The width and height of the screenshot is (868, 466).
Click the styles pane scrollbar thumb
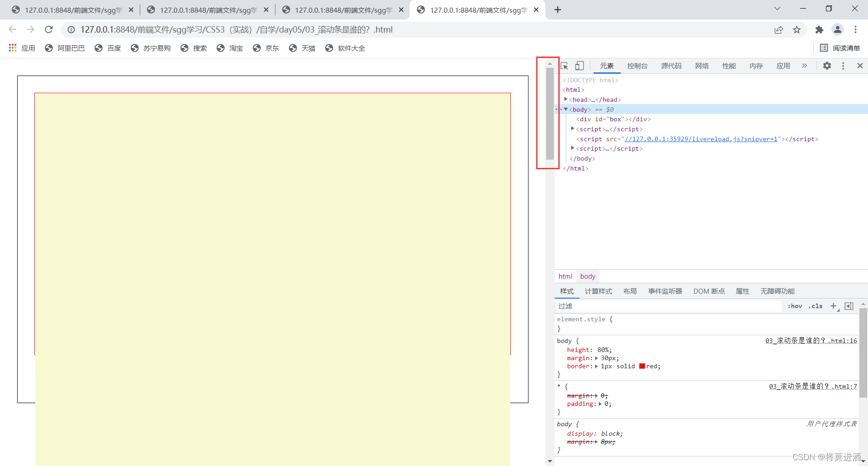tap(863, 353)
